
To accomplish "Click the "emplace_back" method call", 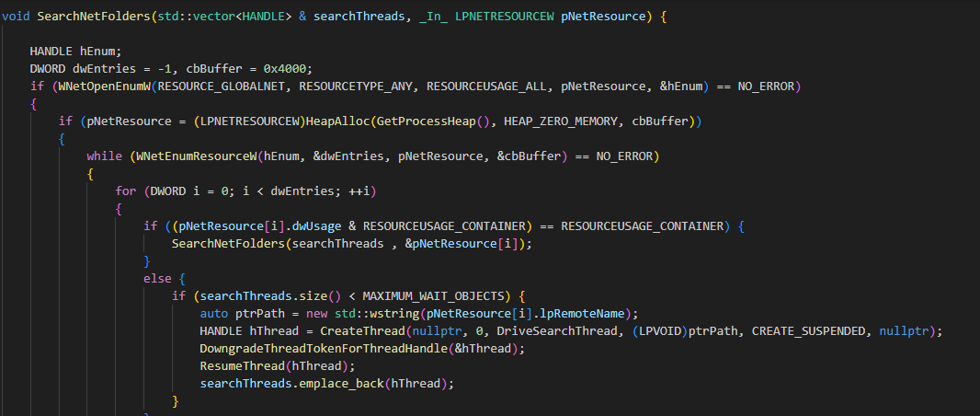I will click(x=341, y=384).
